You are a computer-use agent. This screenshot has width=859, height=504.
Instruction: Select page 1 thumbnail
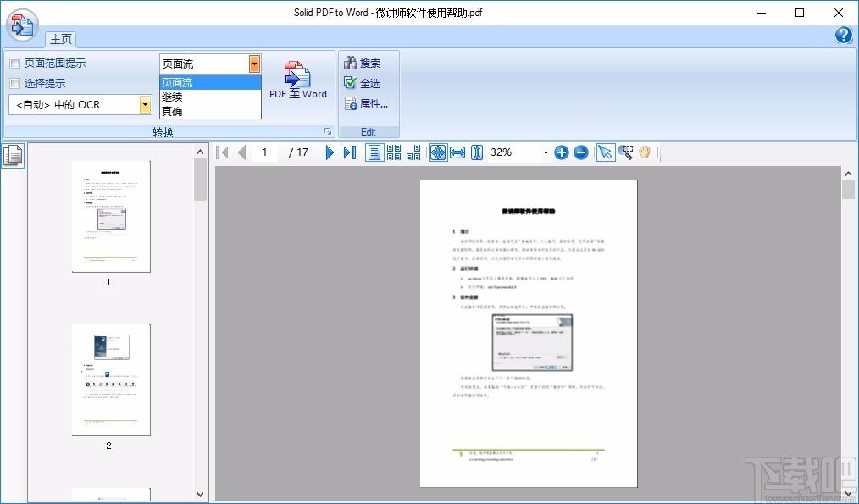111,216
